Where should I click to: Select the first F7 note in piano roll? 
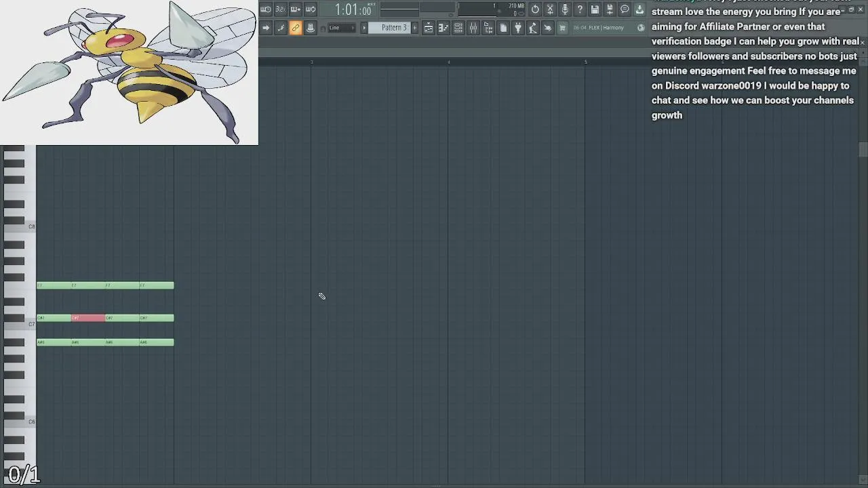click(54, 285)
